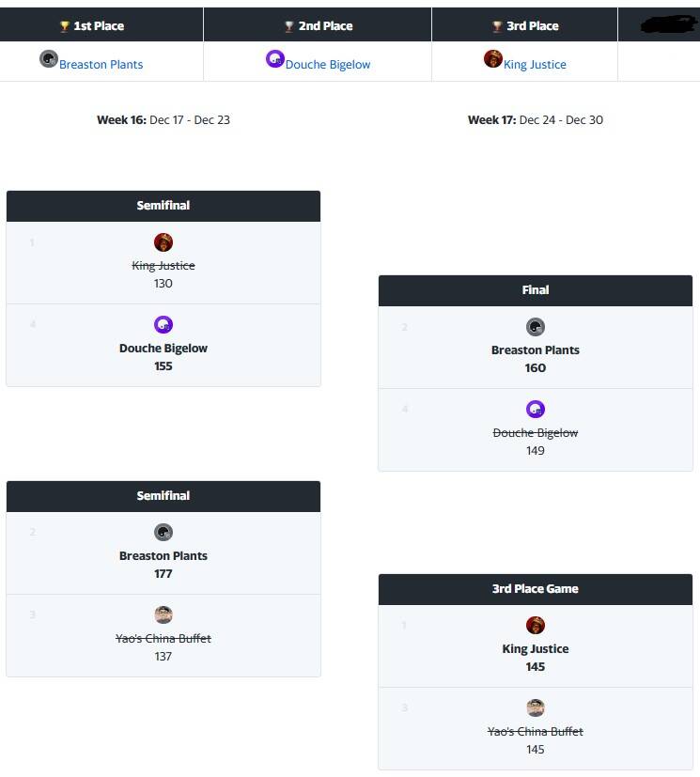Screen dimensions: 700x777
Task: Open Breaston Plants link under 1st Place
Action: (101, 65)
